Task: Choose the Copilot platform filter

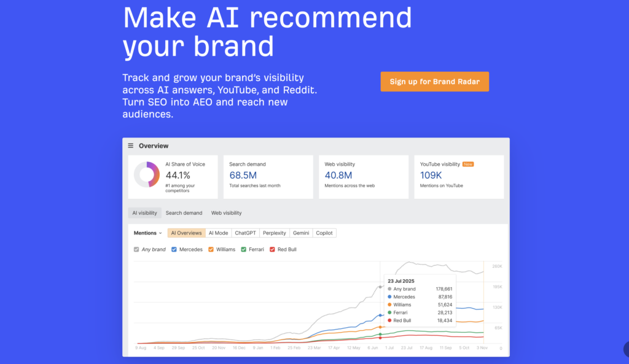Action: [x=324, y=233]
